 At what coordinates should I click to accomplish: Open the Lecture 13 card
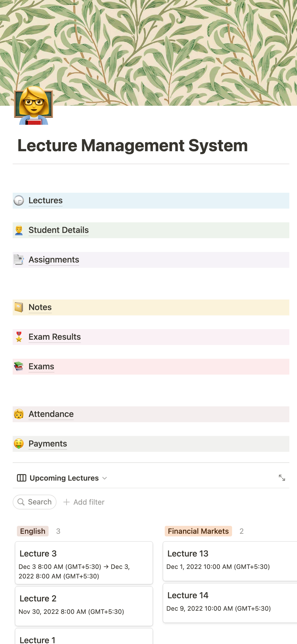pyautogui.click(x=230, y=561)
